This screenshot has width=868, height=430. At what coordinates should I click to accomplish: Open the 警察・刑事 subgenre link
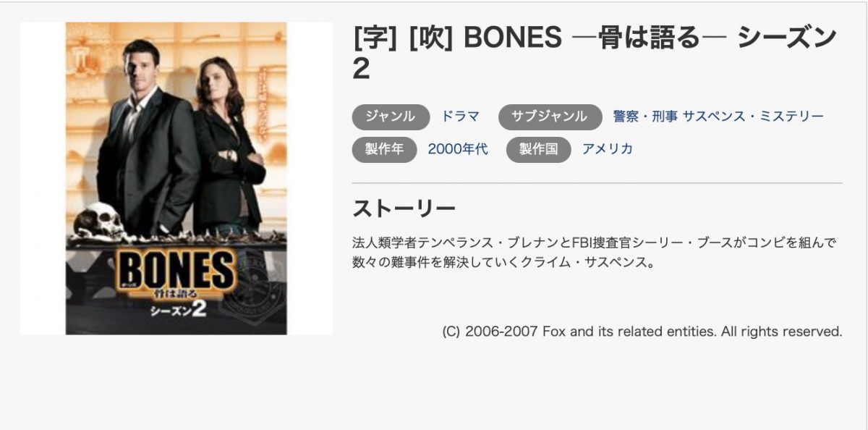644,116
